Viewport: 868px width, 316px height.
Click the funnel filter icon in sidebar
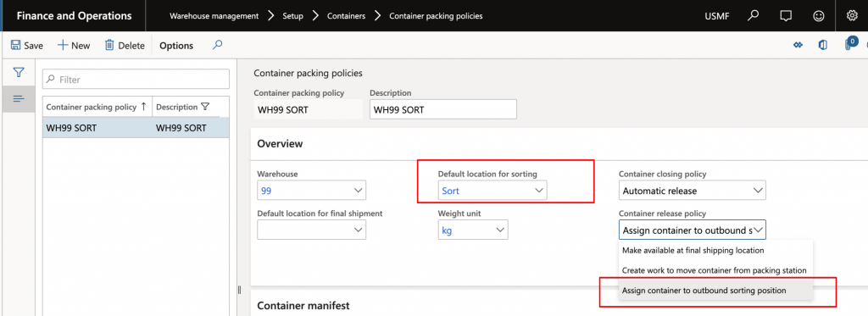coord(19,73)
